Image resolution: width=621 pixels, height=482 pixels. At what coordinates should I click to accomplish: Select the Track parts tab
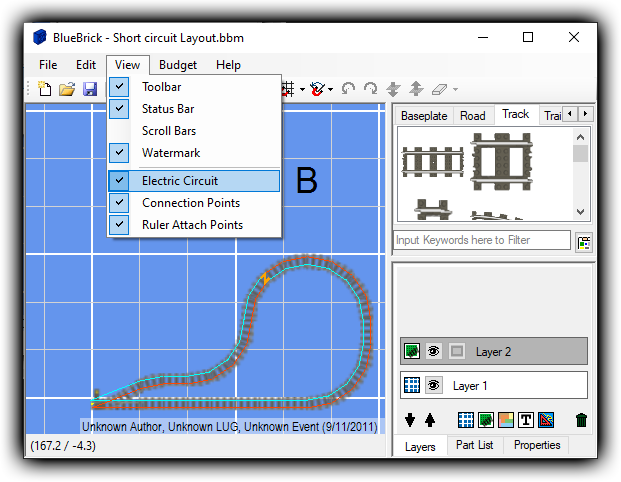tap(516, 114)
